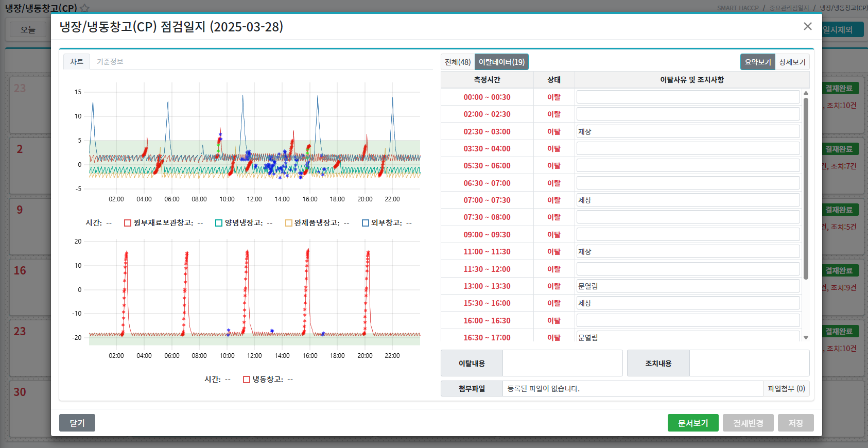
Task: Click the 닫기 button
Action: click(x=77, y=423)
